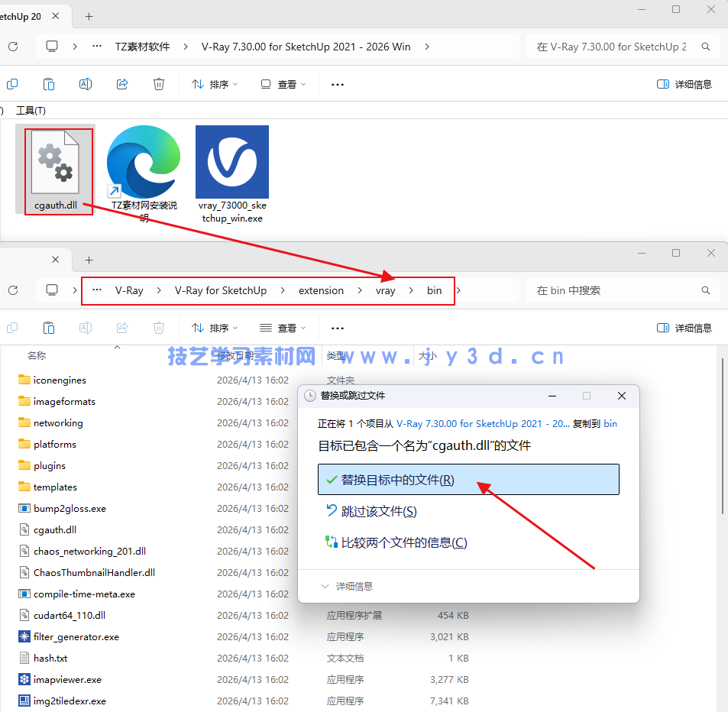Open the vray_73000_sketchup_win.exe installer icon
The image size is (728, 712).
tap(231, 162)
